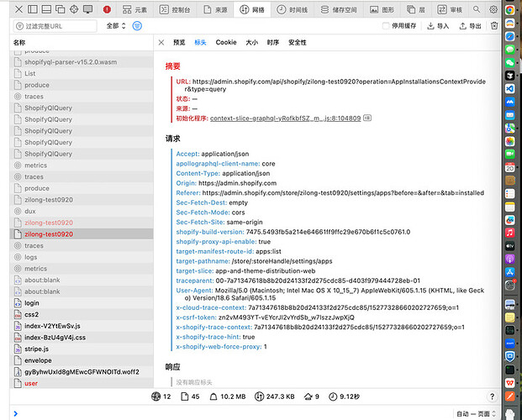
Task: Open the 图形 tab
Action: (x=382, y=9)
